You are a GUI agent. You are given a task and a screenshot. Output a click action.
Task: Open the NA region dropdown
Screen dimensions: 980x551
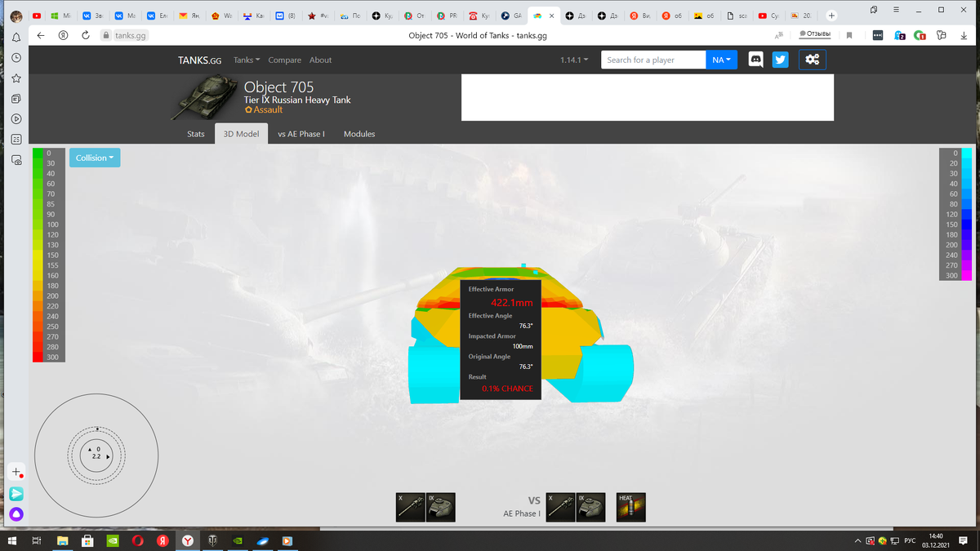721,60
